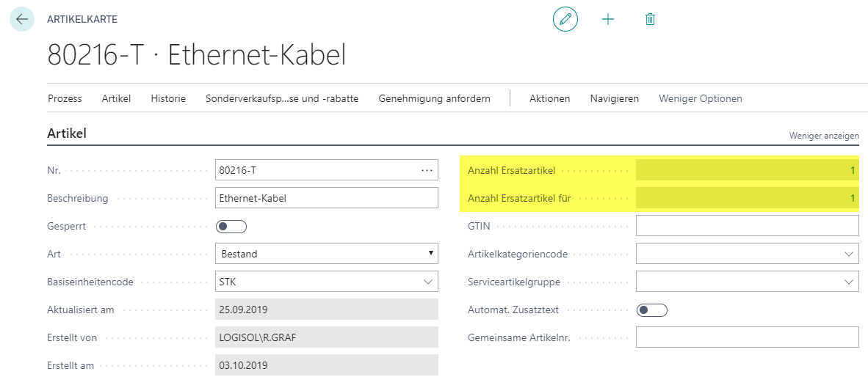Click the trash can delete icon
Screen dimensions: 868x388
pos(650,19)
